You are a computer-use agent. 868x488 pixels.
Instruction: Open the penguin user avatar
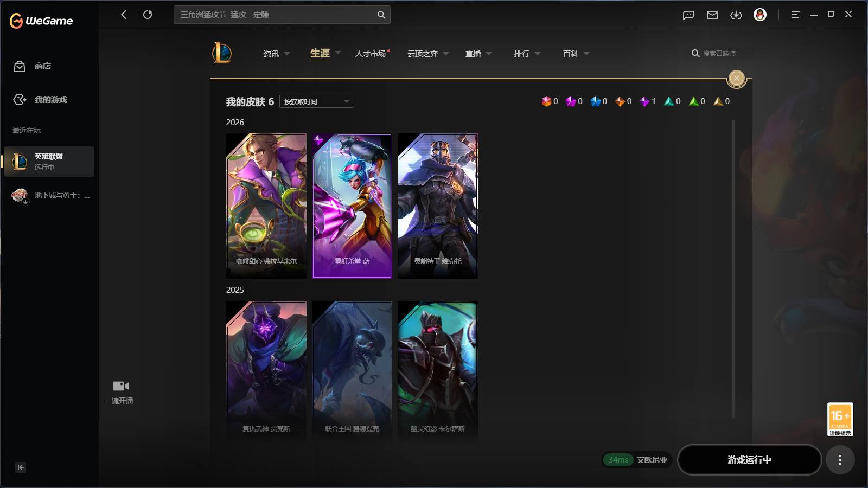pos(760,15)
